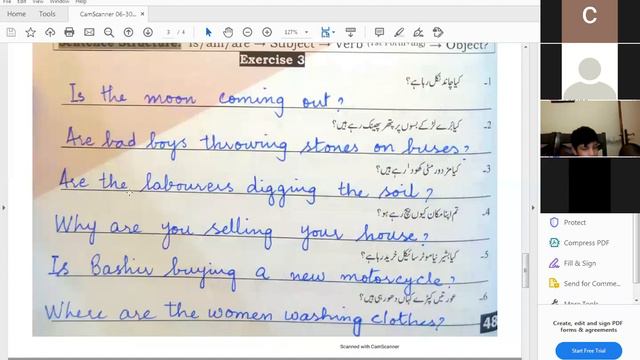640x360 pixels.
Task: Zoom out with minus icon
Action: (x=247, y=32)
